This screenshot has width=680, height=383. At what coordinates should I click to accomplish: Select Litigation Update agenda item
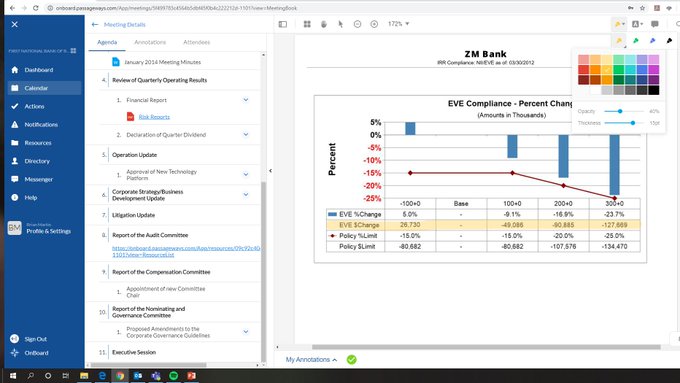133,215
